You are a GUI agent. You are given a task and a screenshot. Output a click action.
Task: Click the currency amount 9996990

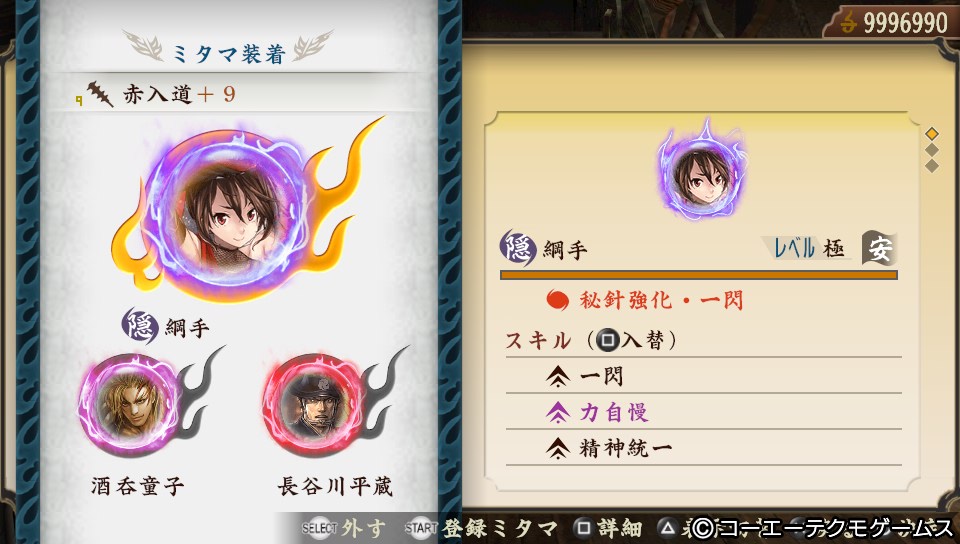[x=905, y=23]
